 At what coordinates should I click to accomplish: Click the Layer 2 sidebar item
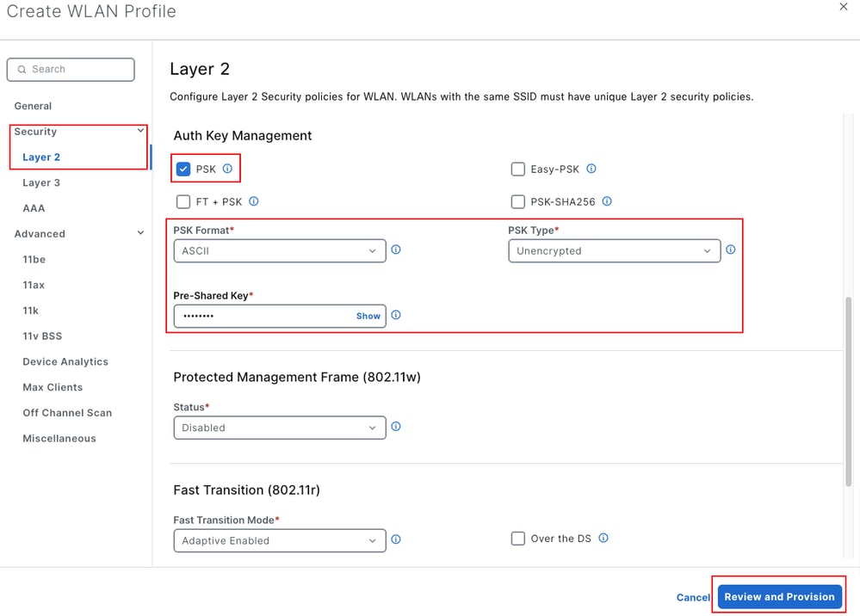pyautogui.click(x=41, y=157)
